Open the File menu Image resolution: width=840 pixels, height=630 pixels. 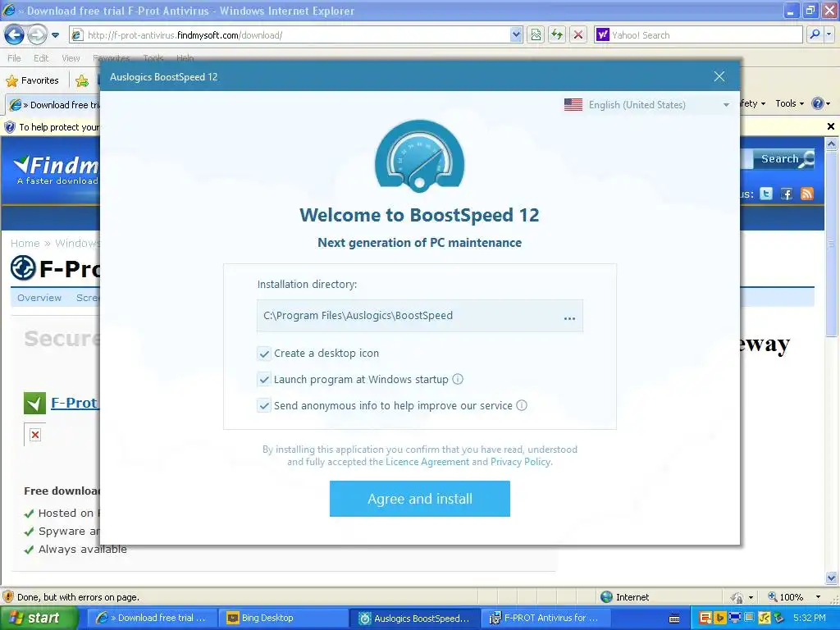tap(14, 58)
